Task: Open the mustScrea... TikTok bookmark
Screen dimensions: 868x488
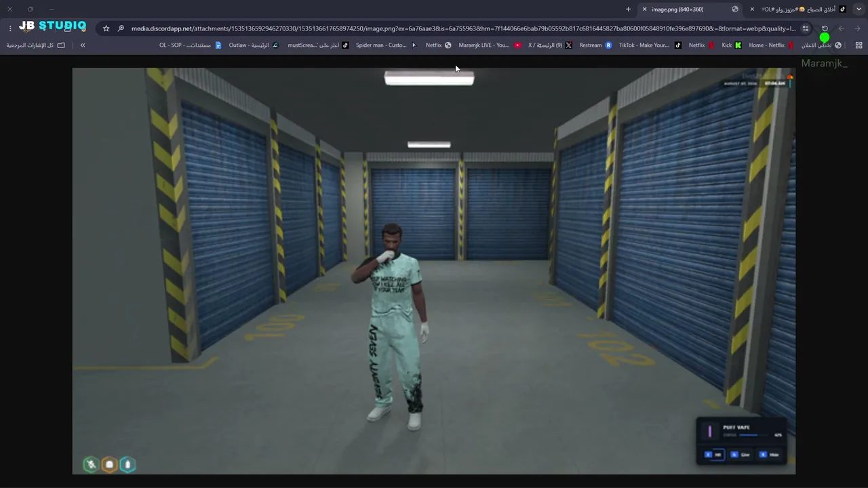Action: [x=318, y=45]
